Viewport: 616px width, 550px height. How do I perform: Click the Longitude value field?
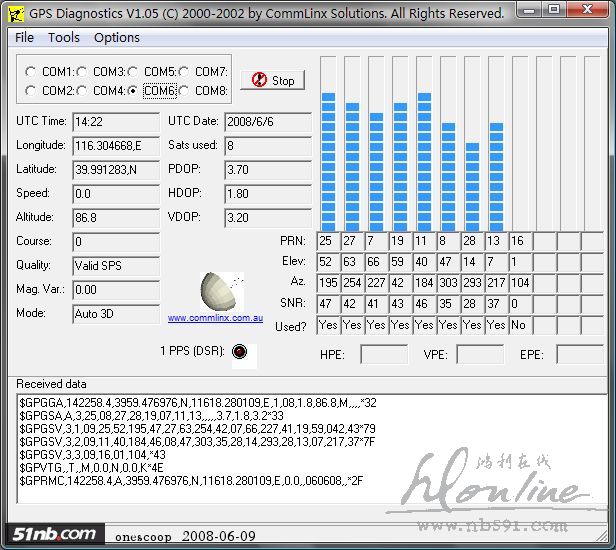[115, 146]
